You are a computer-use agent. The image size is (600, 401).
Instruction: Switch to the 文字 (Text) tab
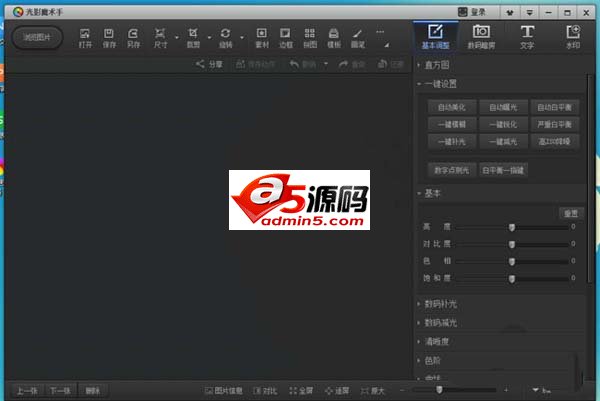[527, 37]
